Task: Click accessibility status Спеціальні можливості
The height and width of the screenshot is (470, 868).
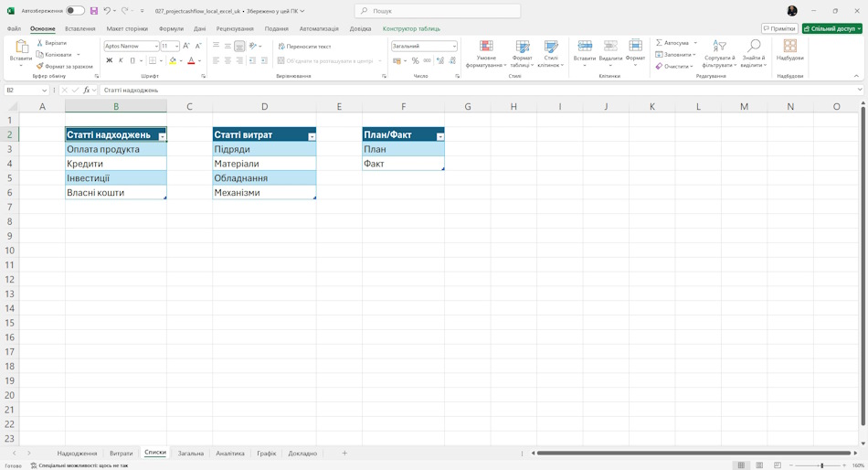Action: [x=79, y=465]
